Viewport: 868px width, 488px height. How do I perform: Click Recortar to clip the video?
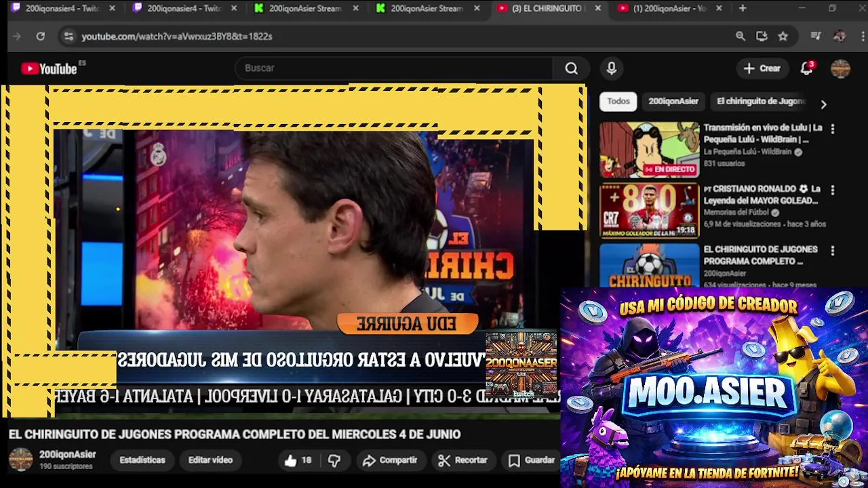462,460
